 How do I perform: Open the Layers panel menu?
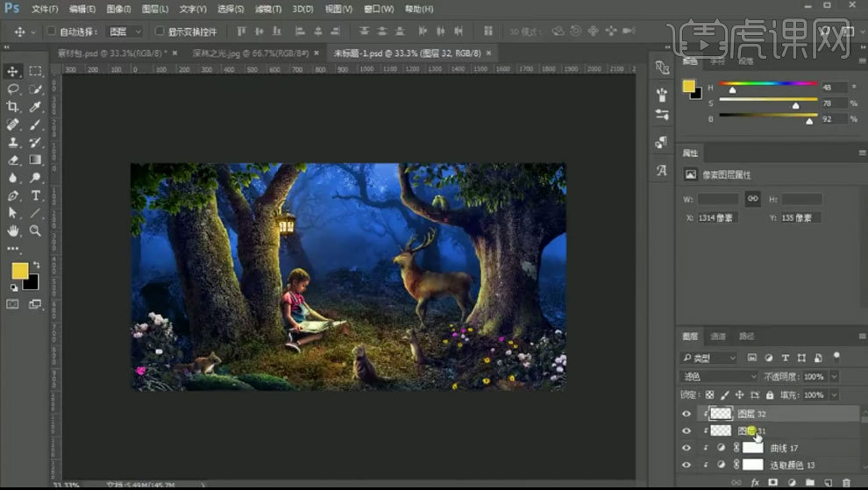coord(862,336)
